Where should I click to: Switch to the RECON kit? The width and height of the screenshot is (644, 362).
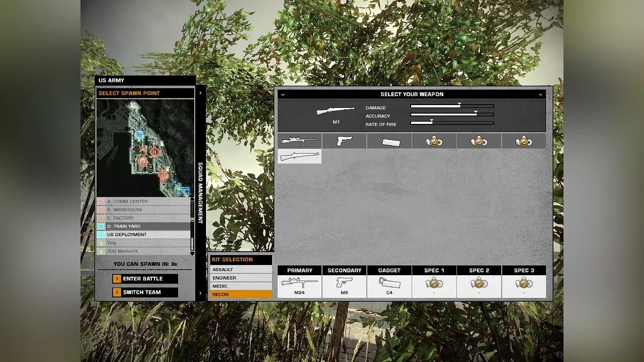(241, 294)
